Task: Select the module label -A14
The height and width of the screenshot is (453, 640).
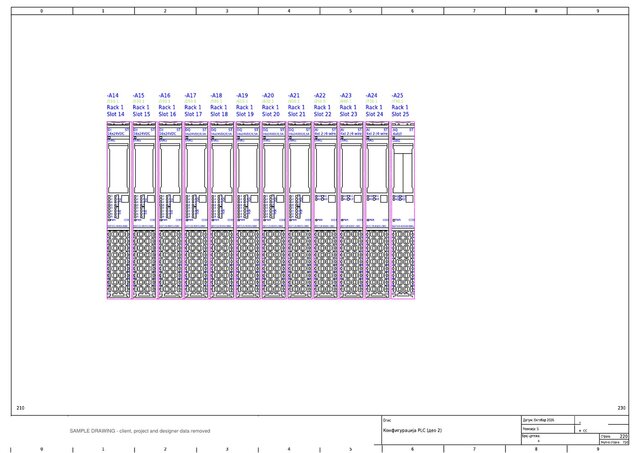Action: (113, 95)
